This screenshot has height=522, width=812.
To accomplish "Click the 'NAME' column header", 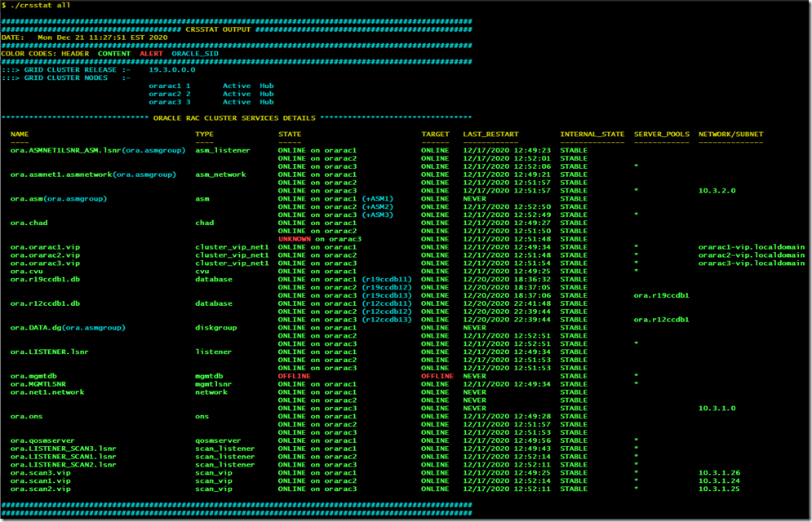I will [x=20, y=135].
